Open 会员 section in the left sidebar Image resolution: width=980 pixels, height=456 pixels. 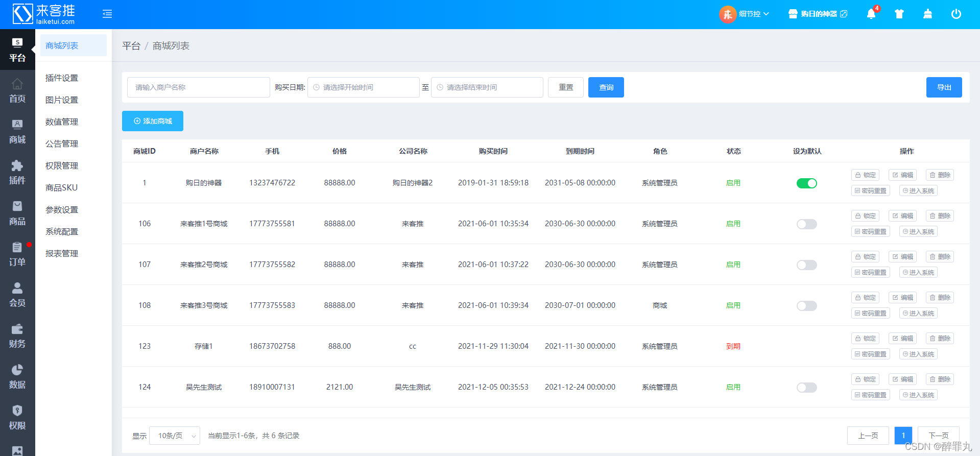coord(17,295)
